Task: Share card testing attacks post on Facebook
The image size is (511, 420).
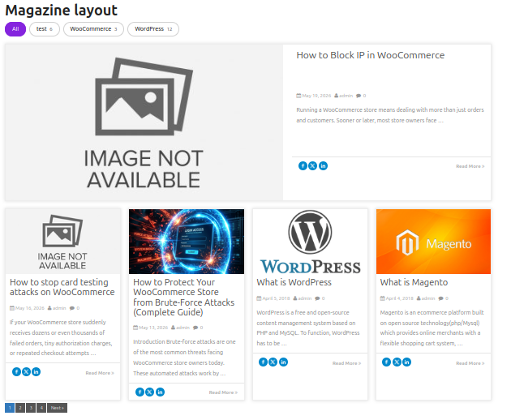Action: [16, 372]
